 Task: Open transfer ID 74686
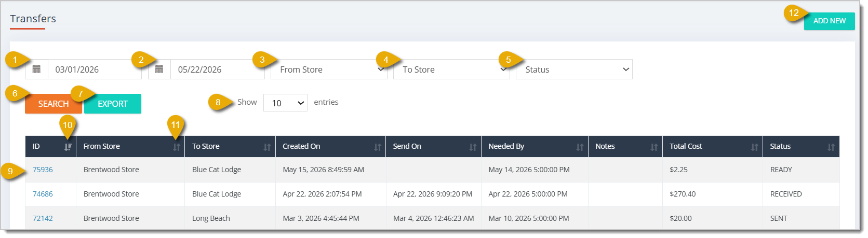(43, 194)
